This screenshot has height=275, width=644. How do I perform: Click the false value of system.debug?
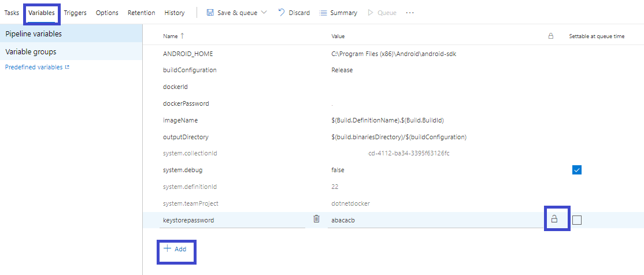pos(338,169)
